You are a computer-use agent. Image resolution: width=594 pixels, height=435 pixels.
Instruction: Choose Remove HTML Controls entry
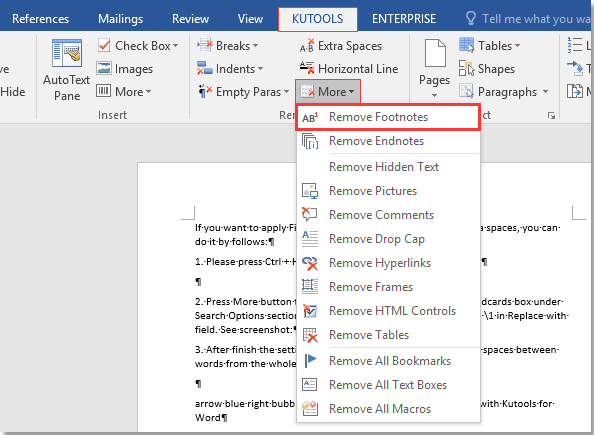pyautogui.click(x=388, y=311)
